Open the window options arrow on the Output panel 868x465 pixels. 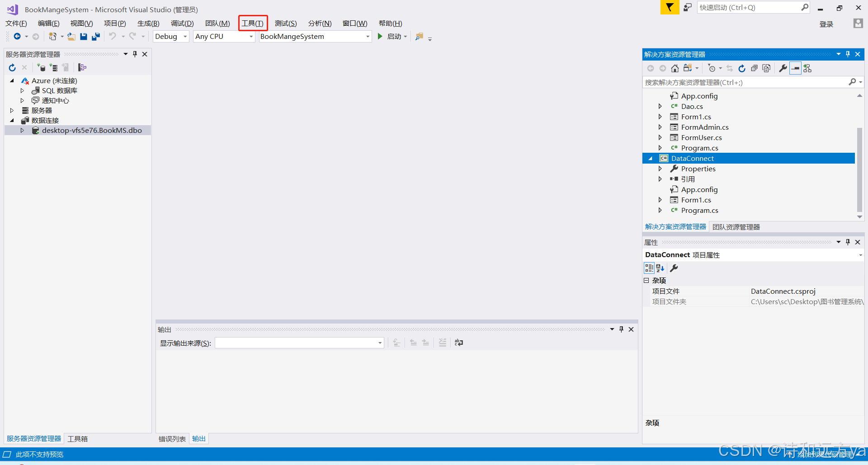coord(612,329)
